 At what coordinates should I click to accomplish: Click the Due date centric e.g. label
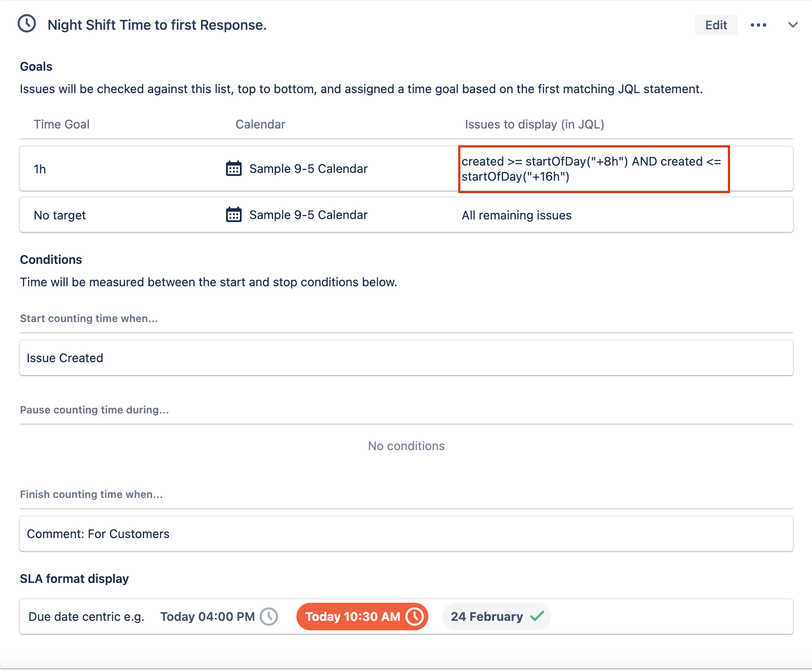click(86, 617)
